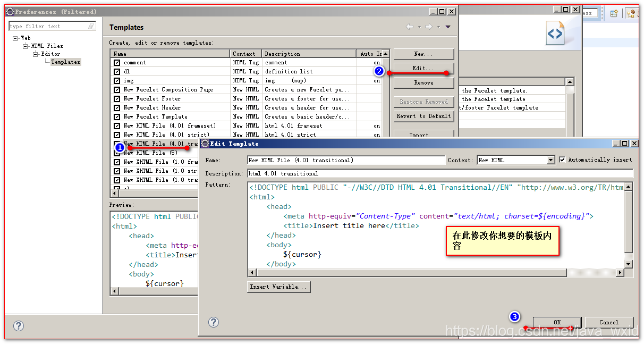Click into the Description field of Edit Template

click(440, 173)
